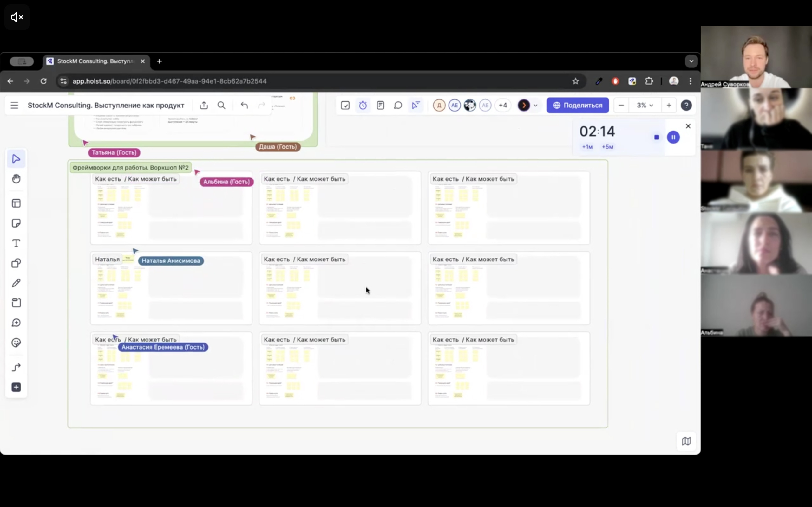Stop the timer with square button

[x=657, y=137]
